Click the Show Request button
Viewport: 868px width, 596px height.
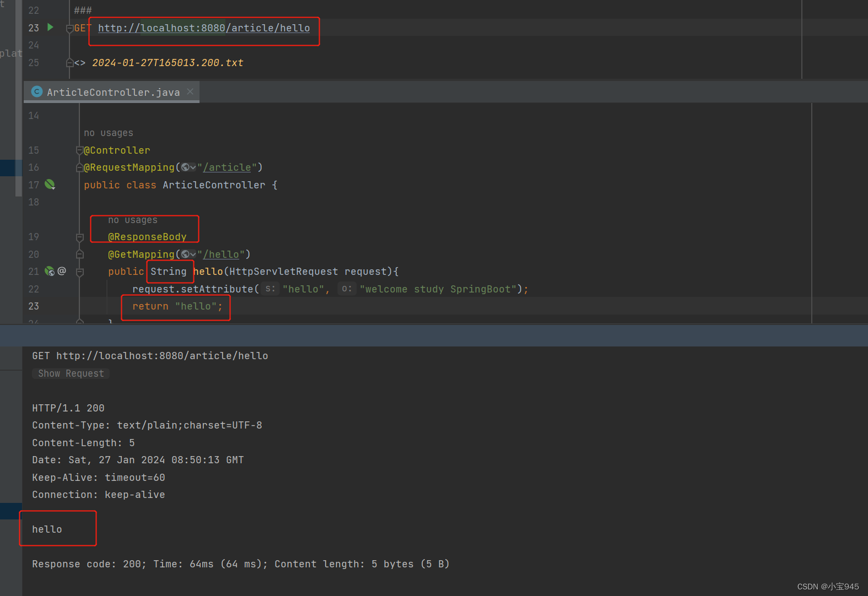pos(71,373)
